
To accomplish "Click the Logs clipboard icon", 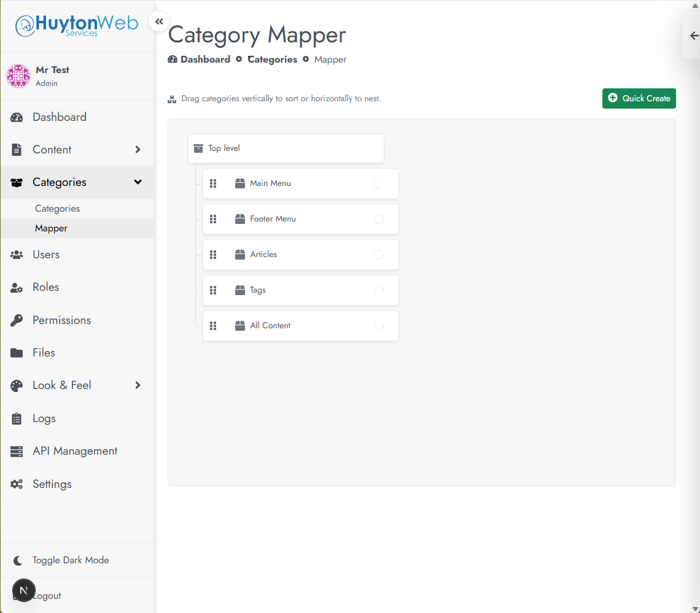I will coord(17,418).
